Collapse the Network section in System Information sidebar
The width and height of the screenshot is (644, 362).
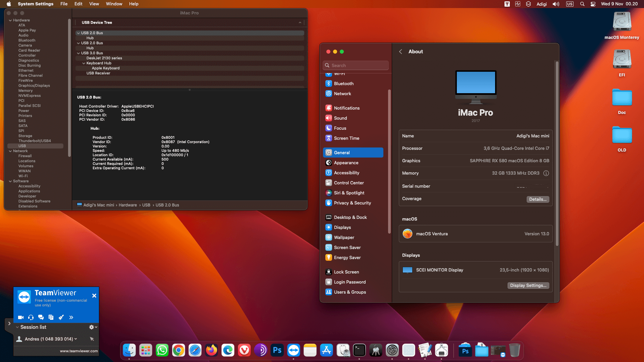[x=10, y=151]
